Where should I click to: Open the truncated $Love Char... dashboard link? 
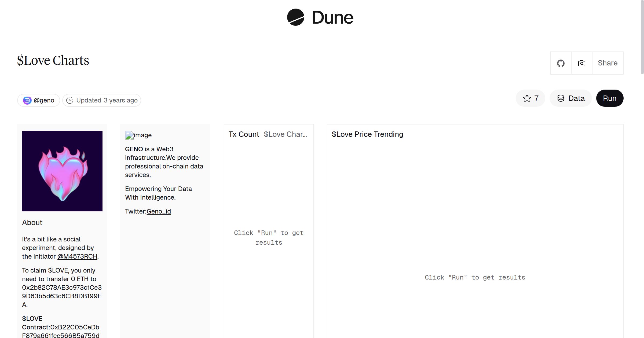tap(285, 134)
